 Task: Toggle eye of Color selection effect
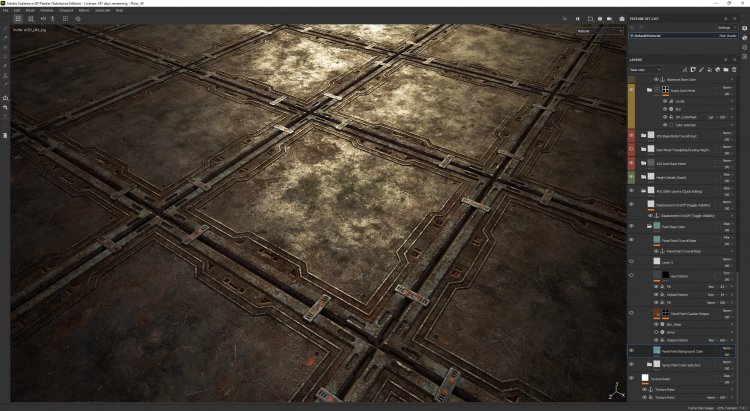pyautogui.click(x=665, y=125)
